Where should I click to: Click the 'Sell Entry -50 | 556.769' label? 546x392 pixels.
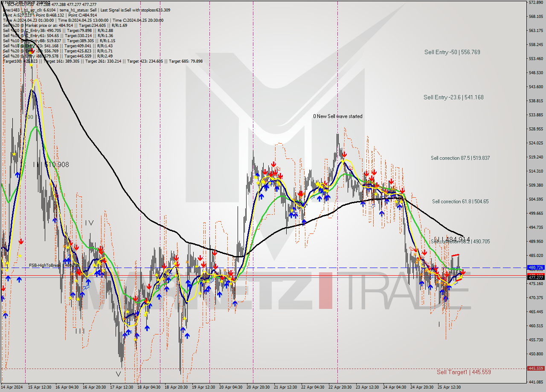click(452, 52)
